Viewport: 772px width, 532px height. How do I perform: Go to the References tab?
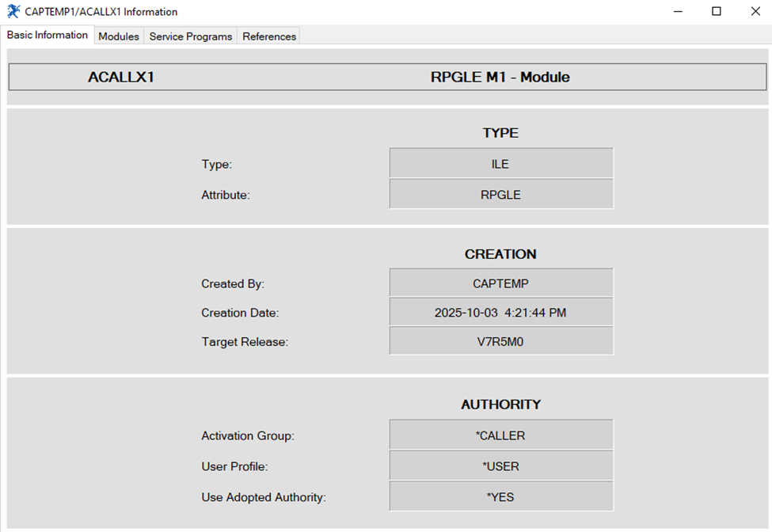tap(269, 36)
